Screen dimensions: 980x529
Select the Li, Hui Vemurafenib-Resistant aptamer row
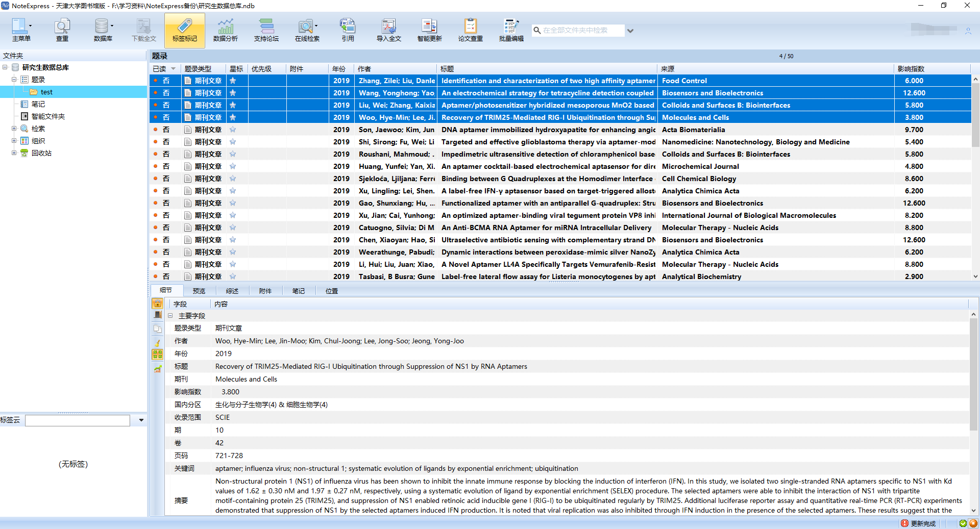tap(560, 264)
